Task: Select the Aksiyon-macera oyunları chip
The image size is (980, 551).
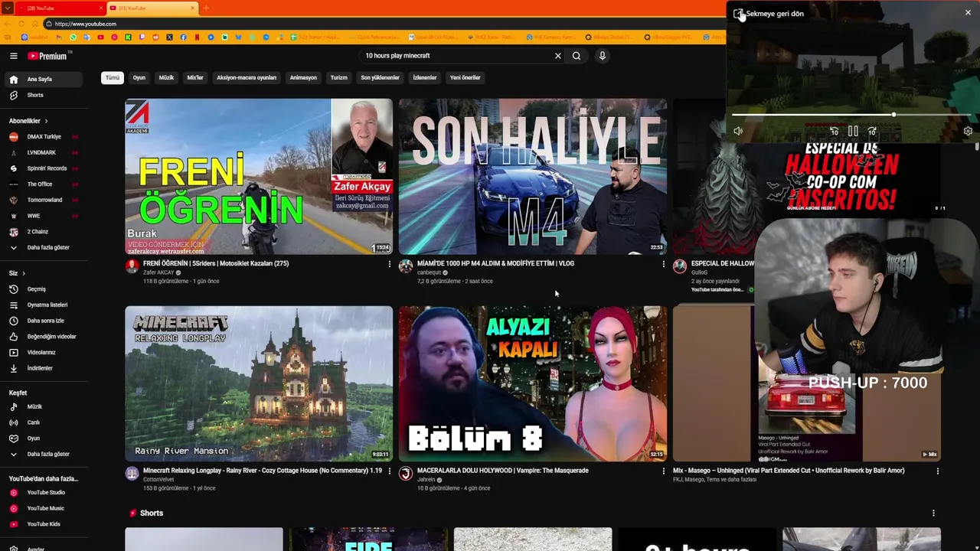Action: coord(247,77)
